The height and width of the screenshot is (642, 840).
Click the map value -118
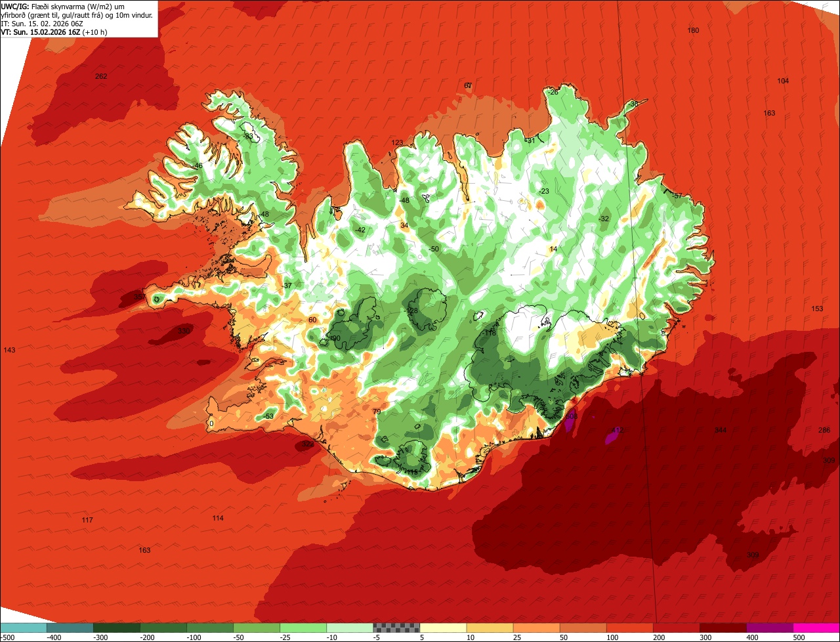click(489, 333)
